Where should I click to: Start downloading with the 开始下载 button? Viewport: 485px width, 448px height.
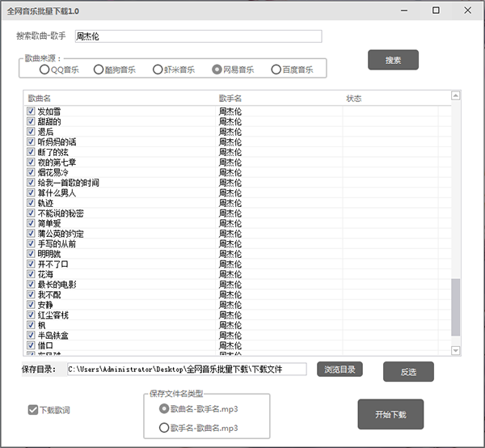390,414
